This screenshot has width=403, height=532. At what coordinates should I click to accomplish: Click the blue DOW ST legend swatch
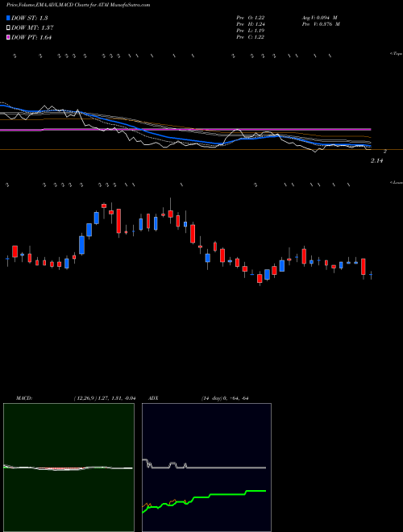(8, 19)
